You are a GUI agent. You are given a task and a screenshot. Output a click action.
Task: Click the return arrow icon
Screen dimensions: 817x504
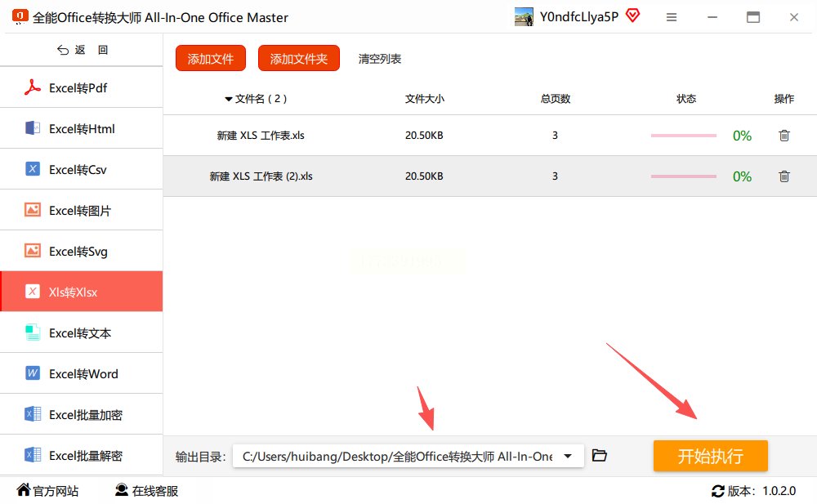coord(63,50)
